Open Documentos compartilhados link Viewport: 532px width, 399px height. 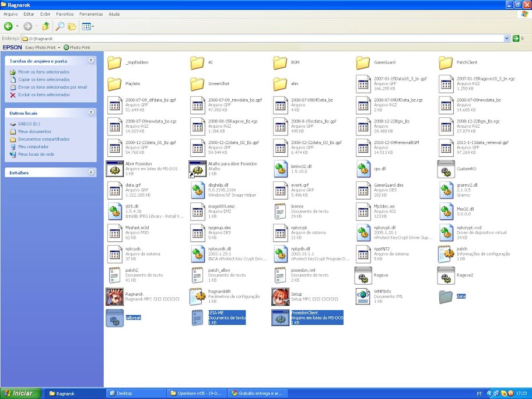coord(44,139)
